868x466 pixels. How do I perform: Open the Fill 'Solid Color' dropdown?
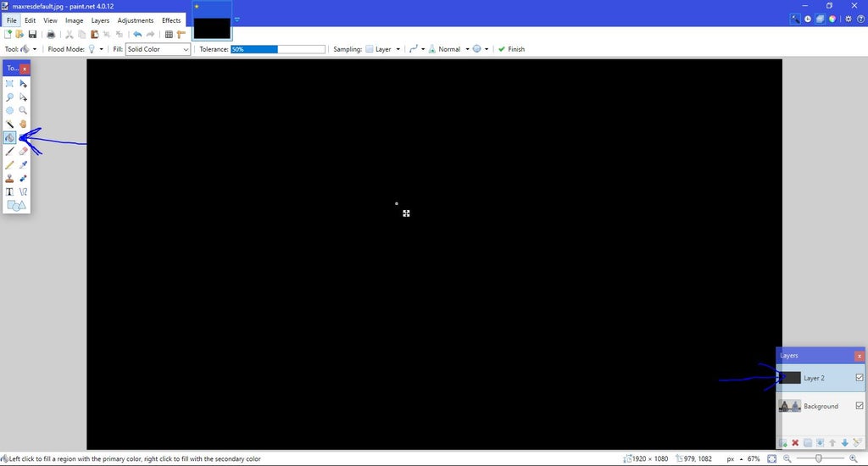[159, 49]
